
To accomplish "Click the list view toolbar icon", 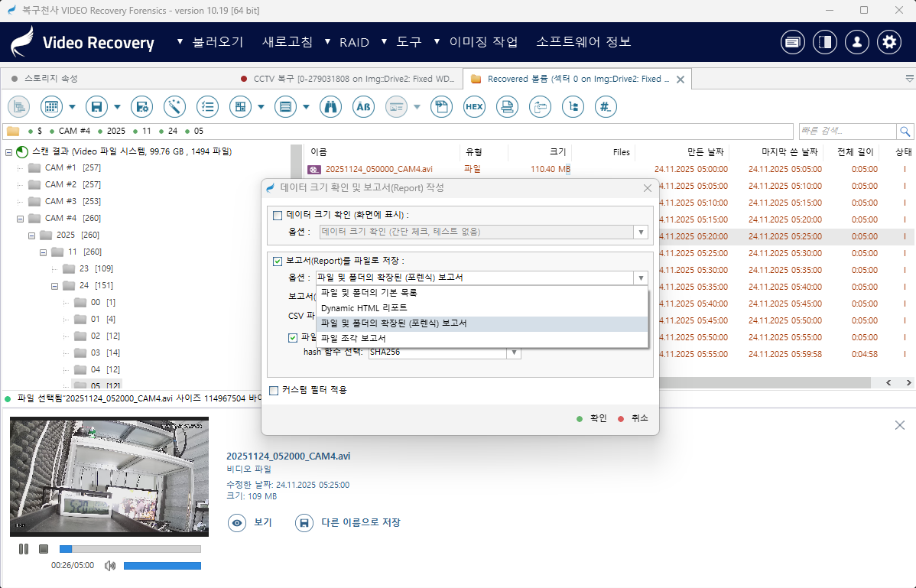I will 285,107.
